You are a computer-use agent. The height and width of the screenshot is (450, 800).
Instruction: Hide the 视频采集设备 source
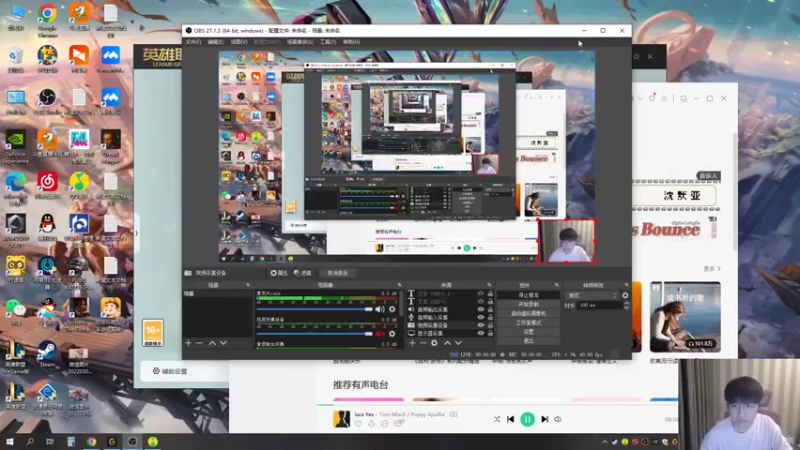click(481, 325)
